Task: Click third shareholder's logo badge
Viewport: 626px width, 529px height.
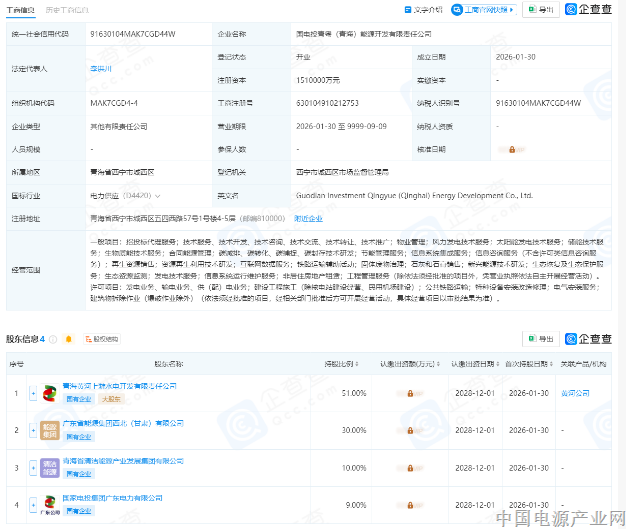Action: (x=48, y=466)
